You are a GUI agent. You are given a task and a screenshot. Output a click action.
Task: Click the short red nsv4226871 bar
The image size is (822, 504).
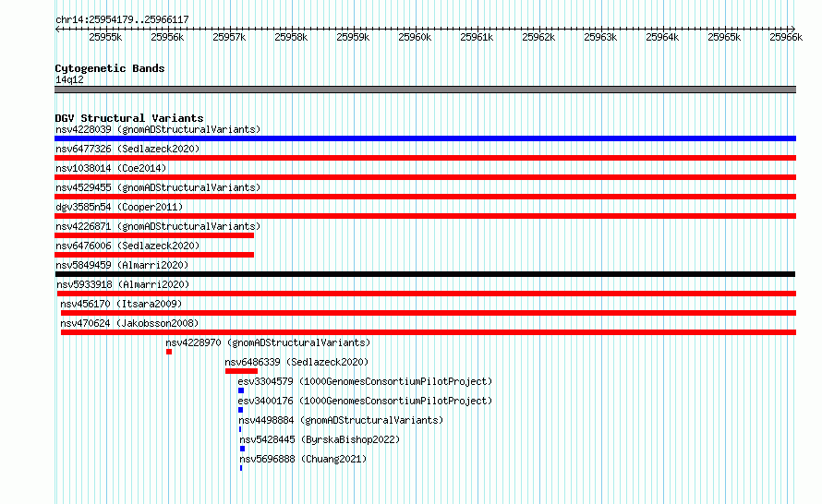154,235
